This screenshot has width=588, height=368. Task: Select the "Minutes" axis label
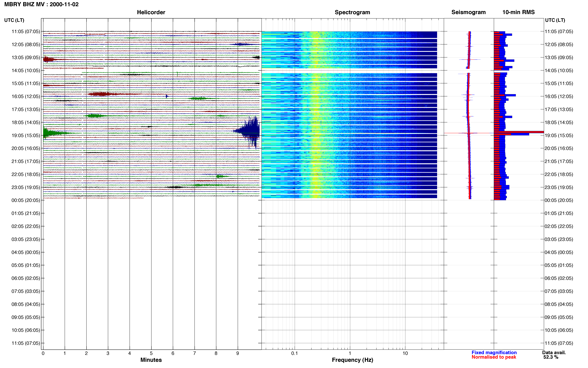point(151,360)
